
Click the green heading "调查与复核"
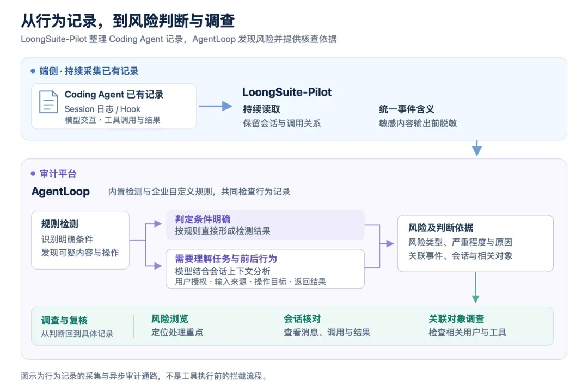(x=64, y=320)
